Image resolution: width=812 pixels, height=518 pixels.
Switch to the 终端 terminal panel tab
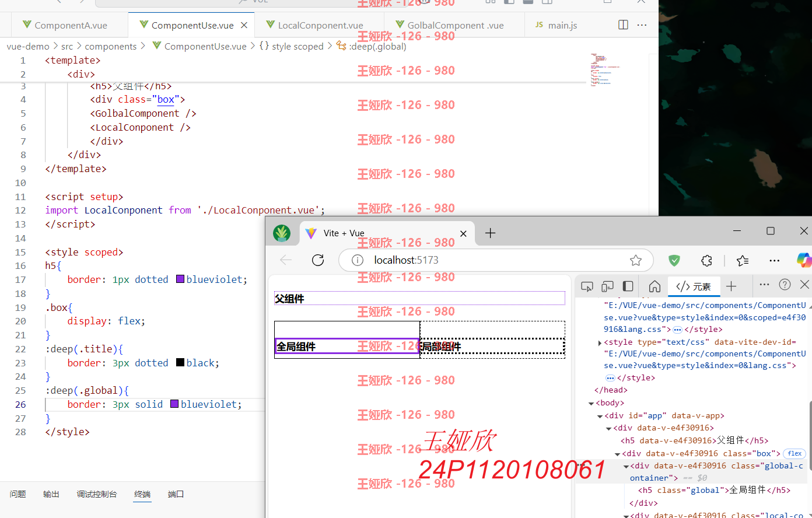142,494
